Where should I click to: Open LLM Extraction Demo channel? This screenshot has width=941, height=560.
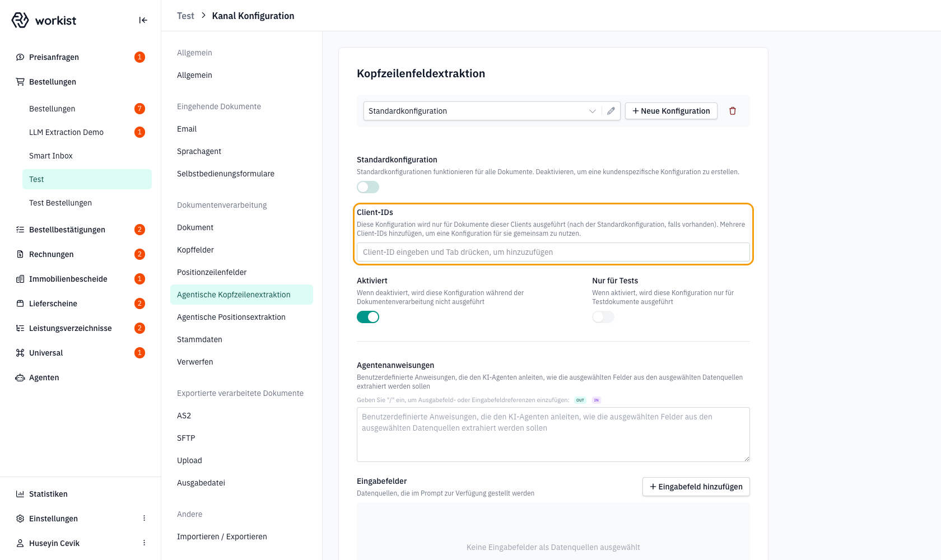click(87, 132)
